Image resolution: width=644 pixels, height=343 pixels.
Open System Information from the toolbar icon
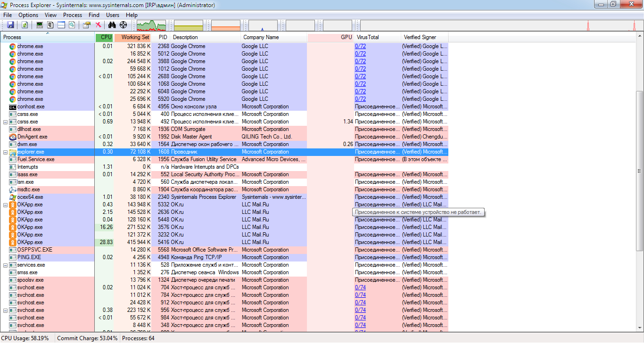(40, 25)
